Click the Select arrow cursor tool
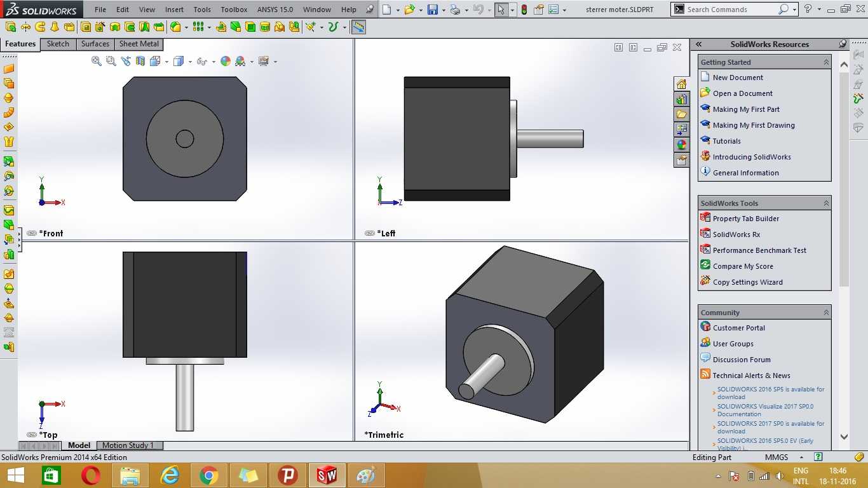The height and width of the screenshot is (488, 868). click(x=502, y=10)
